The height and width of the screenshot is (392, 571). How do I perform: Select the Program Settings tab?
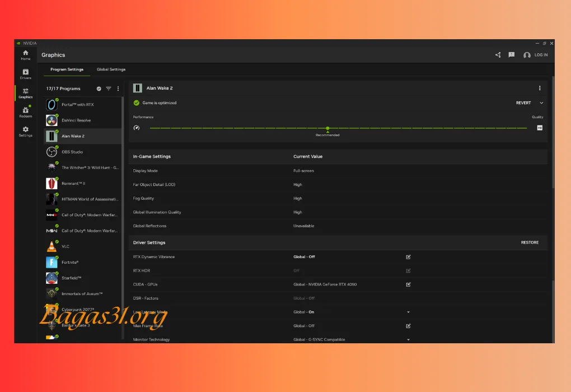[67, 69]
